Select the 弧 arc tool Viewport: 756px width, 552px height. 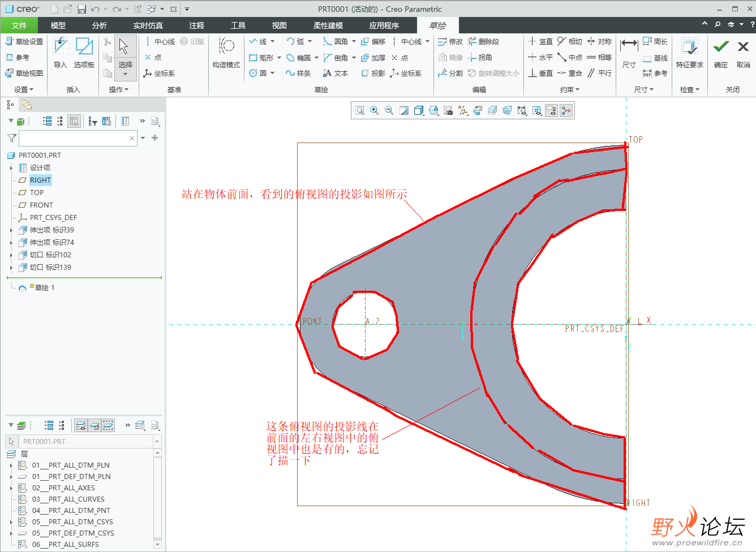pos(295,41)
